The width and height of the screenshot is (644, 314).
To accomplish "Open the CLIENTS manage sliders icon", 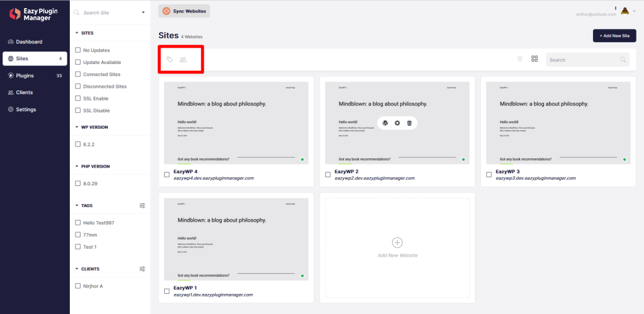I will 143,269.
